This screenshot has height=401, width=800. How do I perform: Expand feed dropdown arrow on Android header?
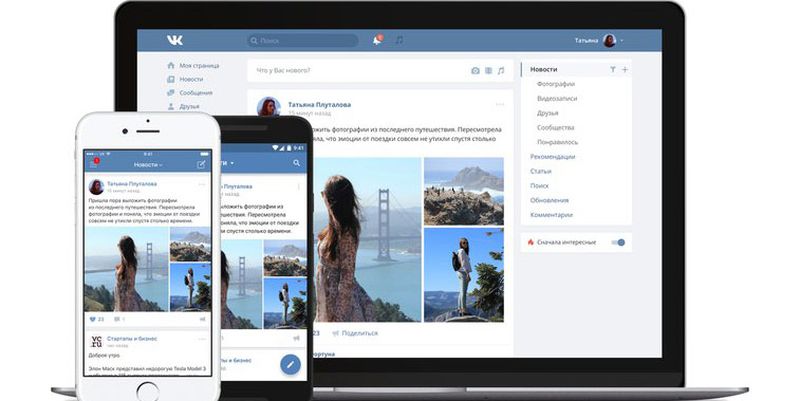tap(232, 163)
